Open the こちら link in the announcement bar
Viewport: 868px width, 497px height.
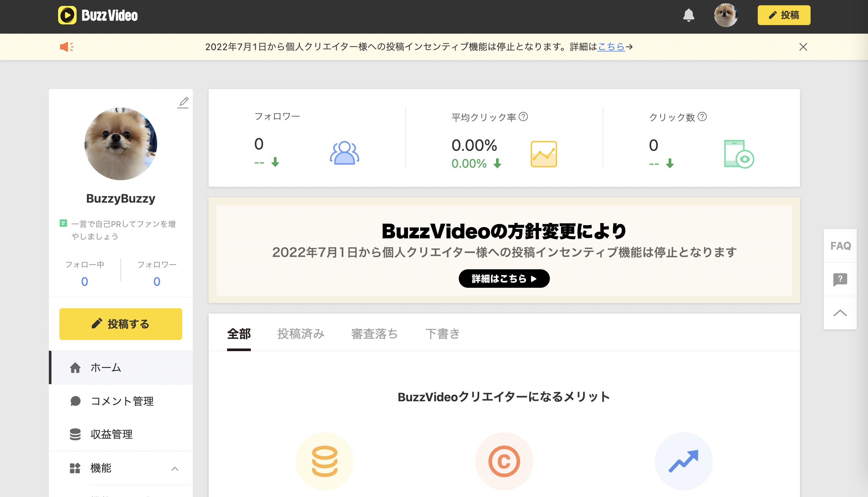(611, 47)
